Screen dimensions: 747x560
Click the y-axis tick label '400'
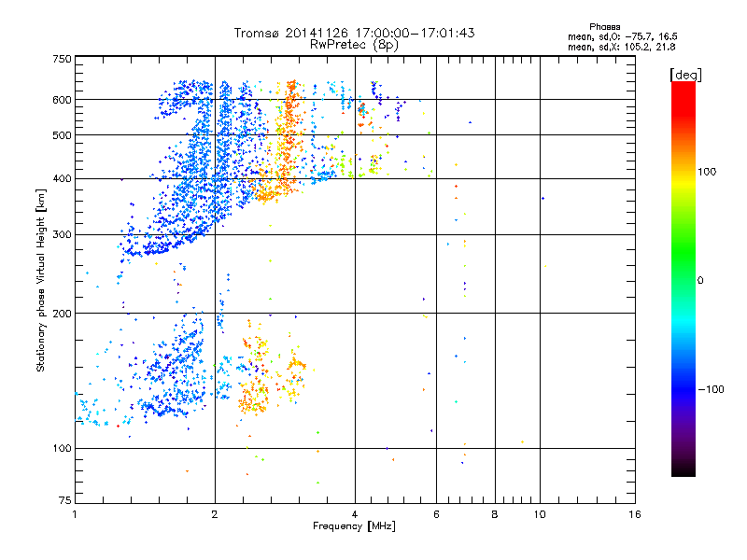click(x=62, y=179)
